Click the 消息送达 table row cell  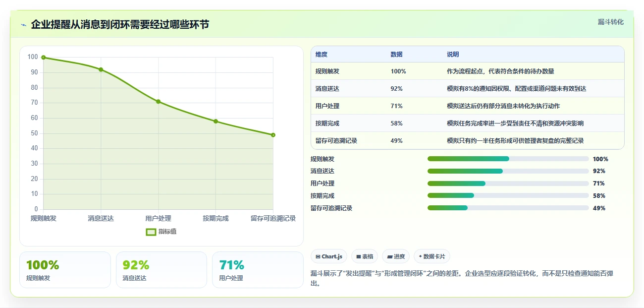[x=327, y=89]
